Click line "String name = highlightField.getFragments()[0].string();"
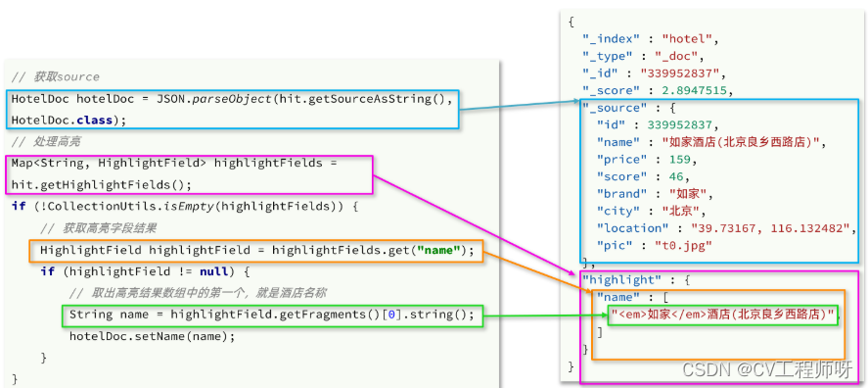The height and width of the screenshot is (388, 868). pos(272,315)
